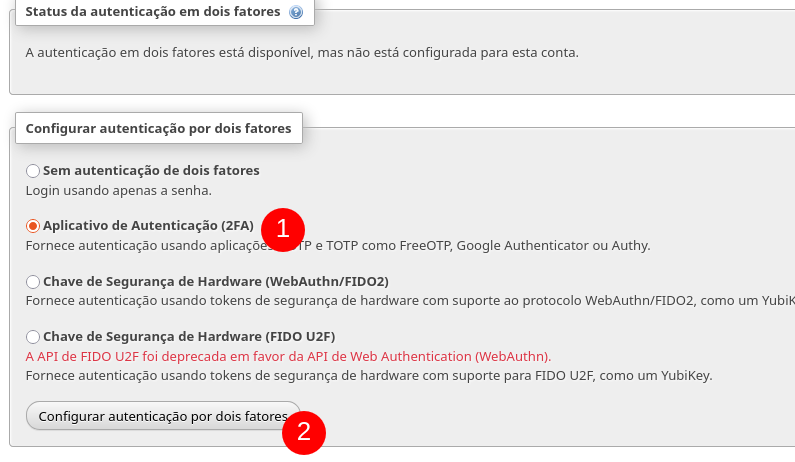Click the 'Status da autenticação em dois fatores' heading
The height and width of the screenshot is (462, 795).
click(154, 13)
